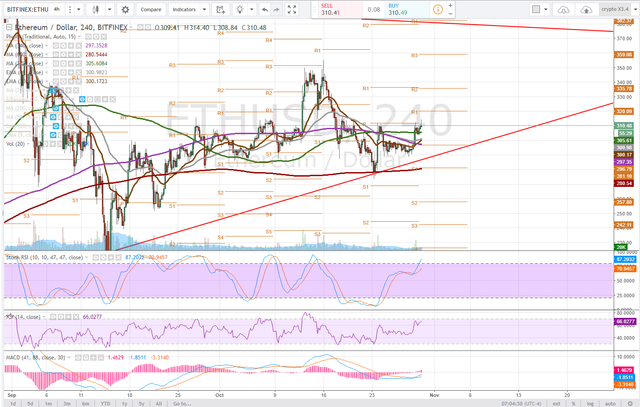Select the All time range
This screenshot has width=640, height=407.
(159, 404)
